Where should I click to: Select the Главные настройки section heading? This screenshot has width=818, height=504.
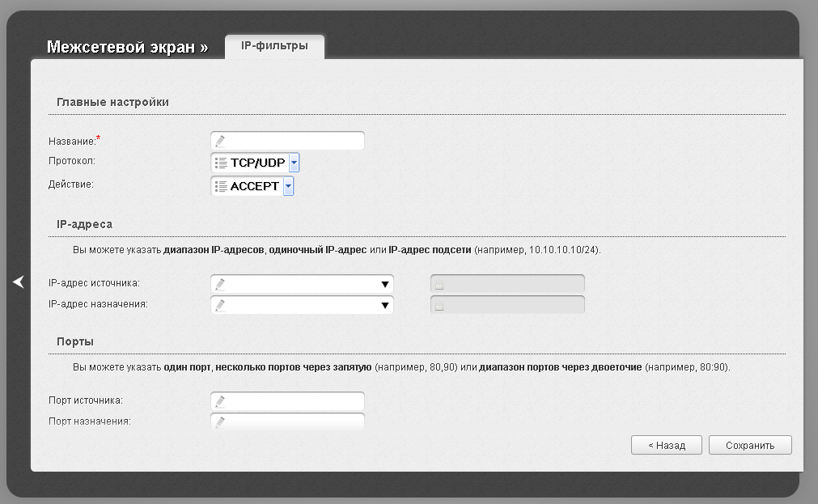(112, 102)
